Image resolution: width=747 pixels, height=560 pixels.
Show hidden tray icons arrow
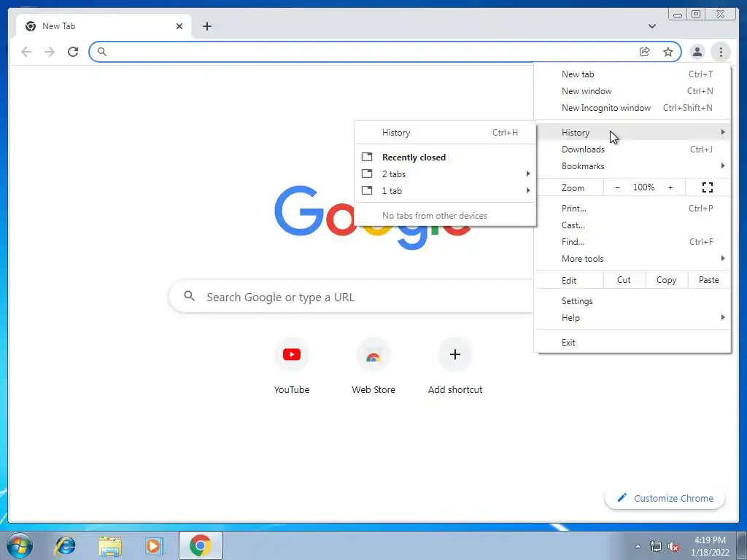[x=638, y=546]
